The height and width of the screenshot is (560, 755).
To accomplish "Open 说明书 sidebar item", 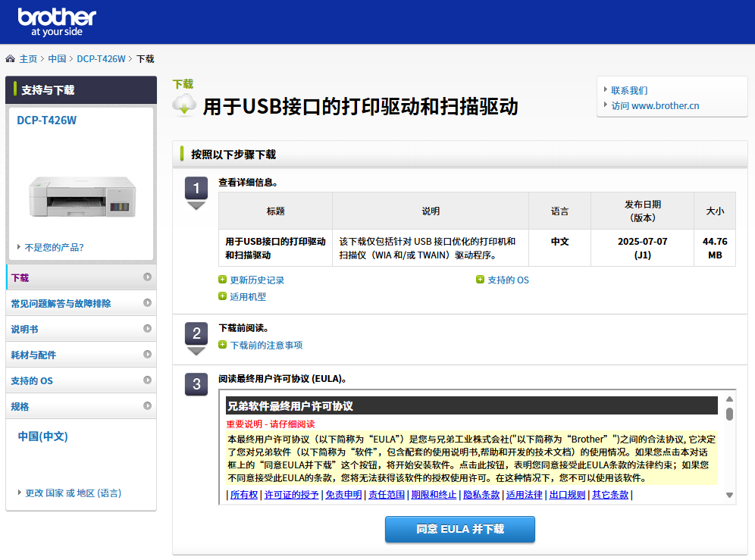I will point(81,329).
